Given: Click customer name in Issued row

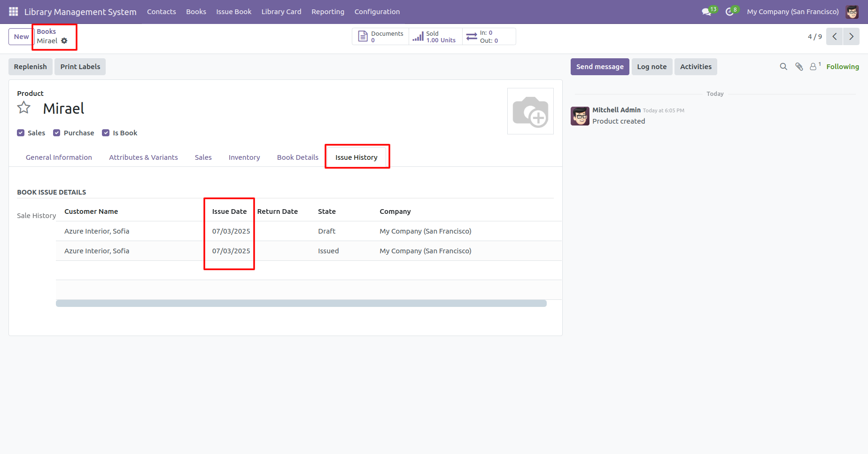Looking at the screenshot, I should click(97, 251).
